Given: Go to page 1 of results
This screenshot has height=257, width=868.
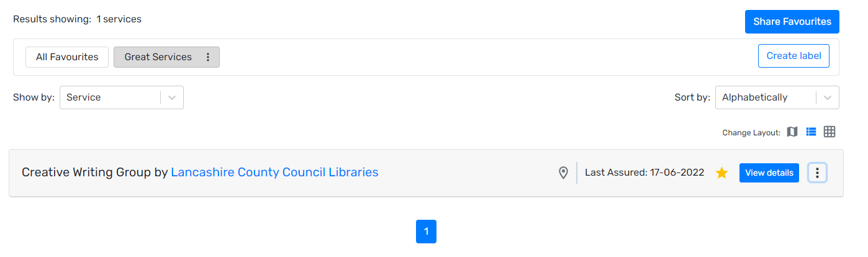Looking at the screenshot, I should (x=426, y=232).
